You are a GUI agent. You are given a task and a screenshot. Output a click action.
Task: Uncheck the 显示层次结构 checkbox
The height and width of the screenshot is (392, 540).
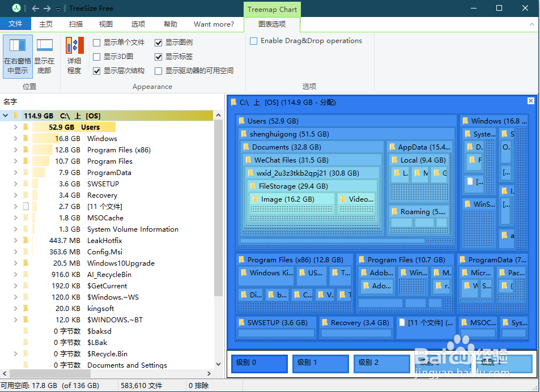click(x=97, y=71)
